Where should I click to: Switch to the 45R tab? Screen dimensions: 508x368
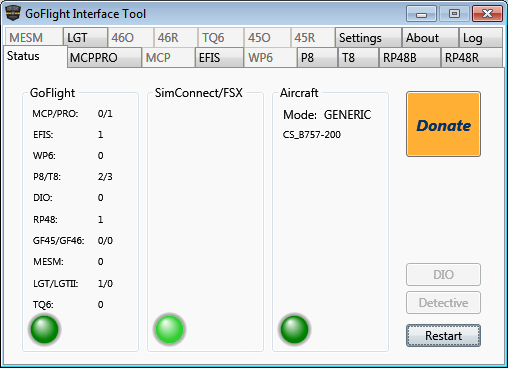click(313, 38)
